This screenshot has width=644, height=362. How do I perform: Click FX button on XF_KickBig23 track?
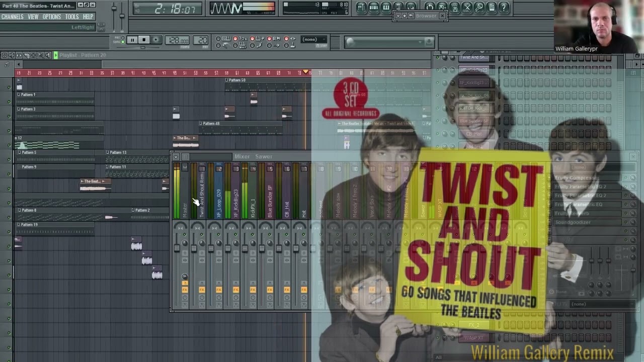(236, 290)
